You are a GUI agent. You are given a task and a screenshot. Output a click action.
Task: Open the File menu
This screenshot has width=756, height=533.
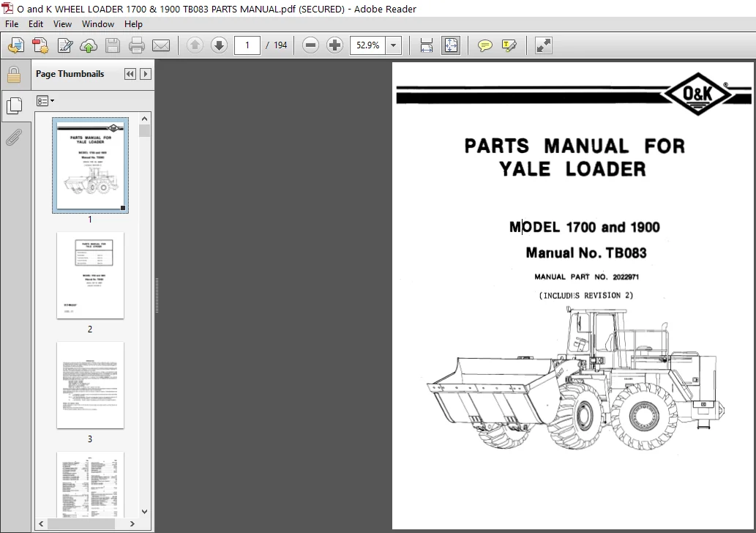coord(12,24)
